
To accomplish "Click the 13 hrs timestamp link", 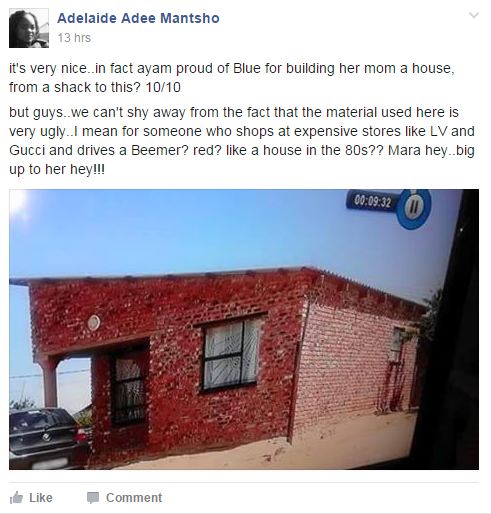I will click(x=74, y=38).
